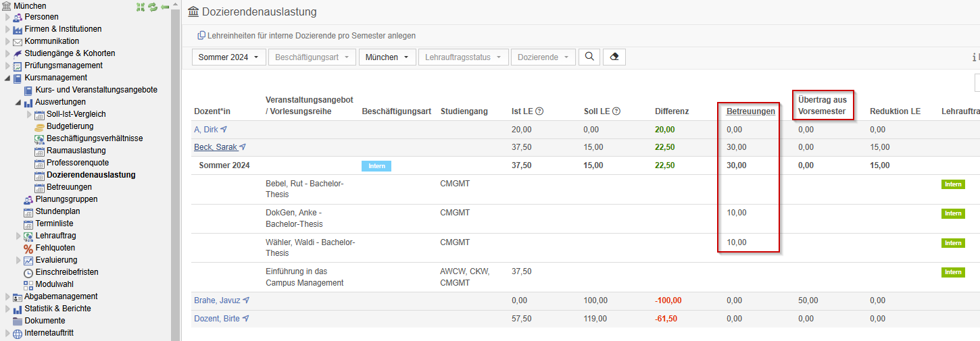Collapse the Kursmanagement tree node
Viewport: 980px width, 341px height.
tap(8, 78)
